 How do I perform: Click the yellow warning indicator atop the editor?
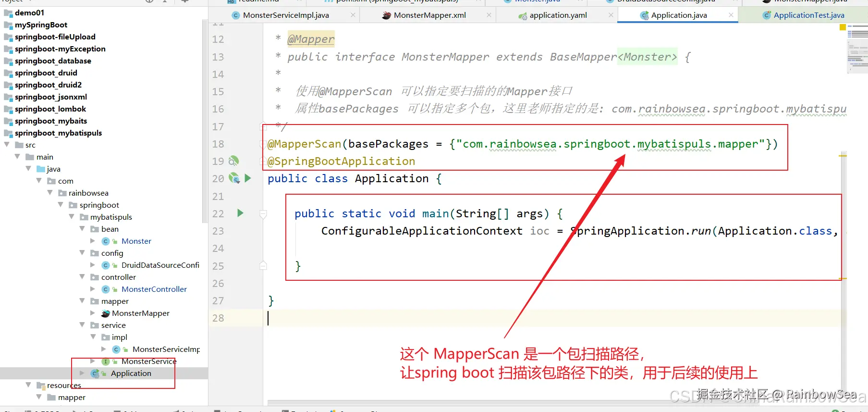[x=843, y=27]
